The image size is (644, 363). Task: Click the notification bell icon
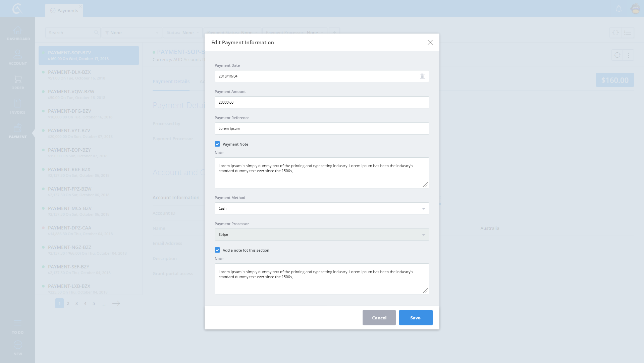pos(619,9)
